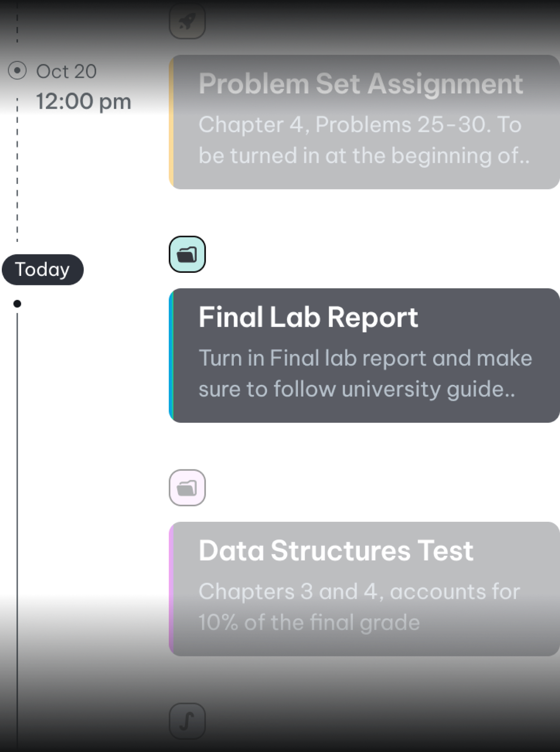Click the yellow color stripe on Problem Set card

point(171,122)
